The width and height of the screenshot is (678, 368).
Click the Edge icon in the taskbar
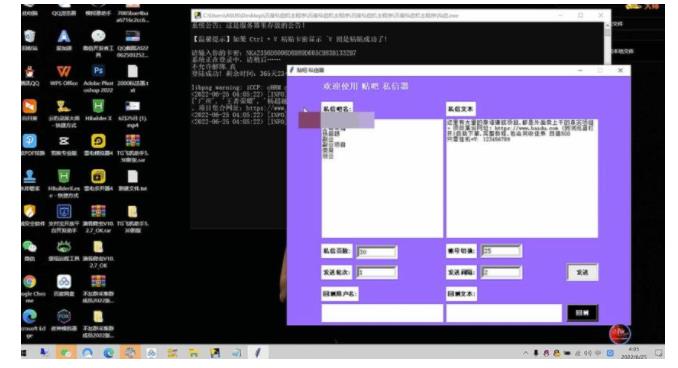109,353
